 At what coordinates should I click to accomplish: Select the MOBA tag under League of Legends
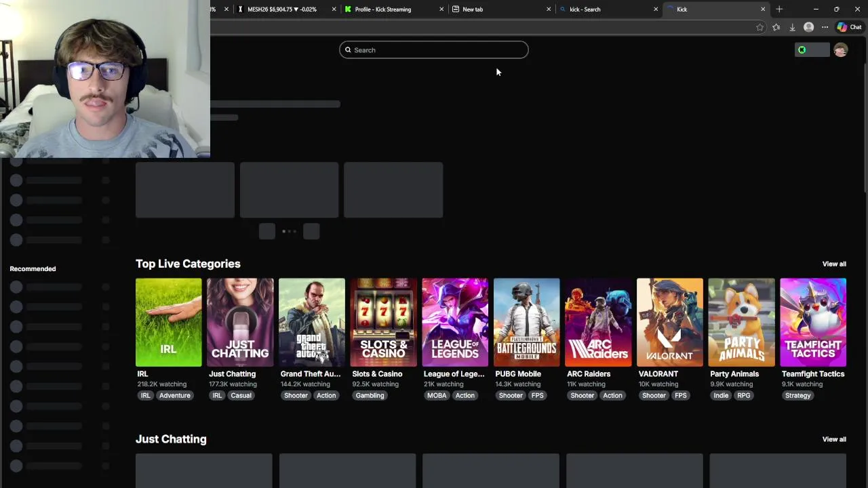(x=437, y=395)
